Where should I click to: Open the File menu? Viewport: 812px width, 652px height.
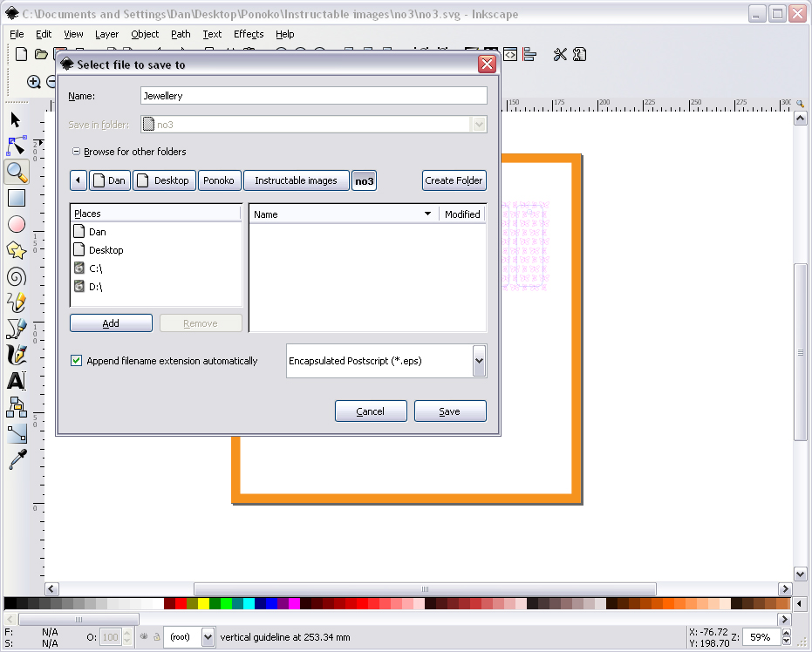click(17, 34)
